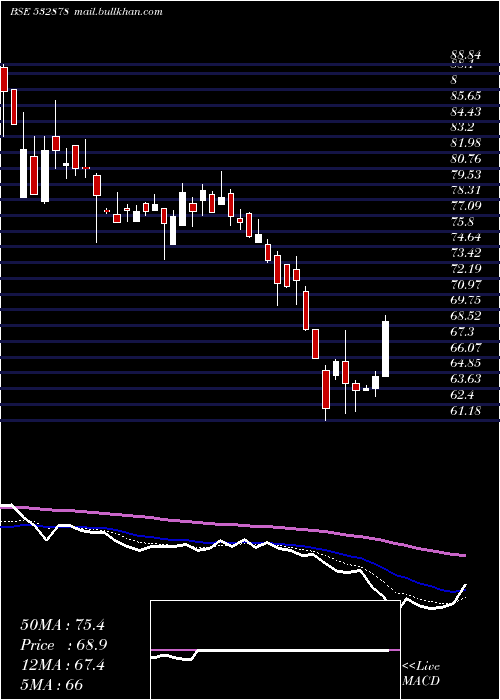The width and height of the screenshot is (500, 700).
Task: Select the 77.09 price axis label
Action: (466, 206)
